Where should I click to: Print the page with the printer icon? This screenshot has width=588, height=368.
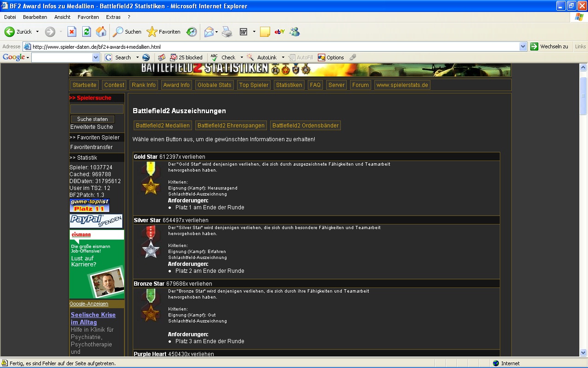(227, 32)
